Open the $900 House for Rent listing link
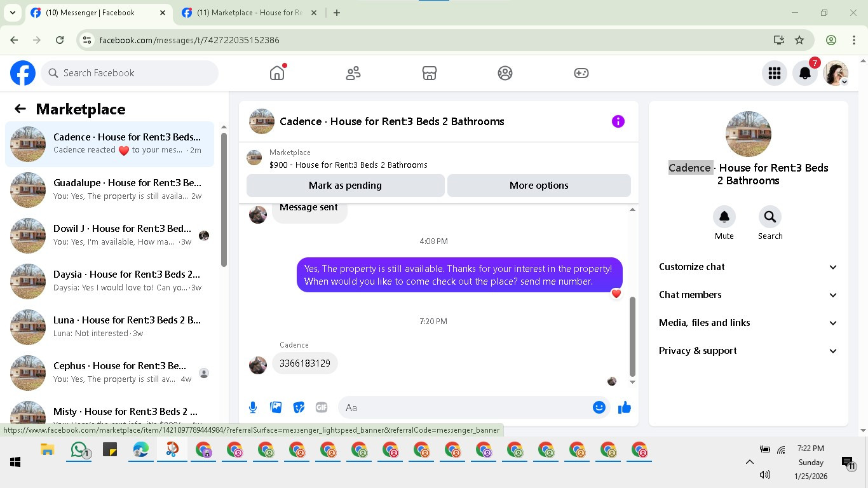 (x=348, y=165)
